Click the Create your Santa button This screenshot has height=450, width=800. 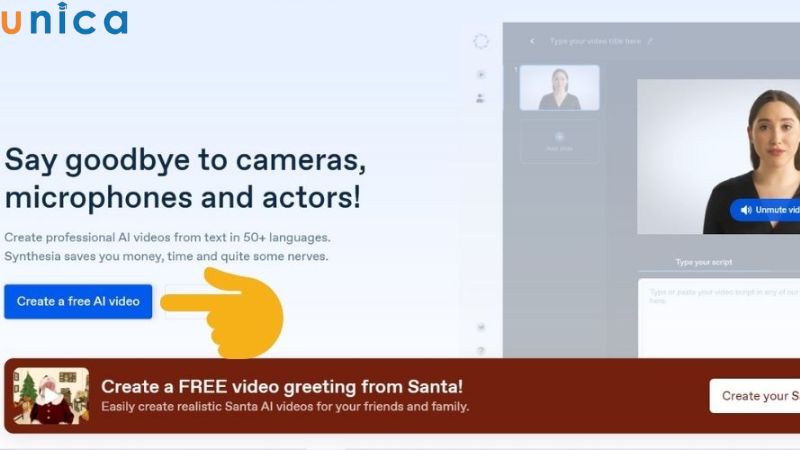click(x=757, y=396)
